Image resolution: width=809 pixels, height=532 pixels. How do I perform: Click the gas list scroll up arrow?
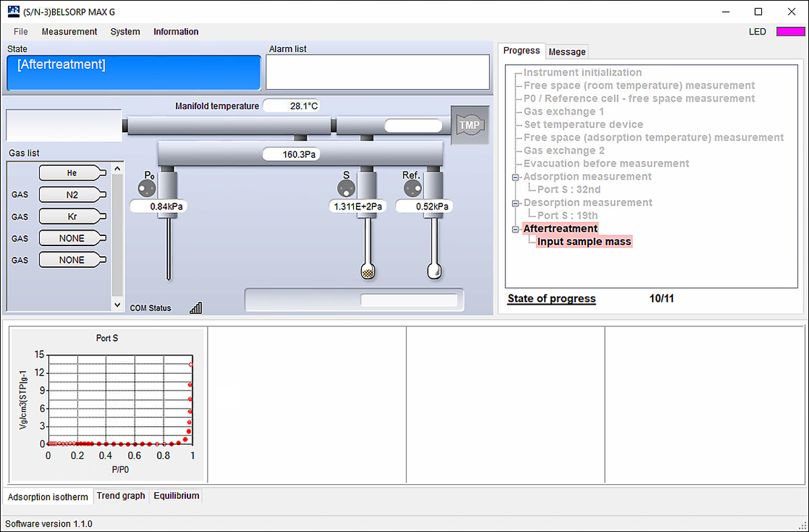pos(117,169)
